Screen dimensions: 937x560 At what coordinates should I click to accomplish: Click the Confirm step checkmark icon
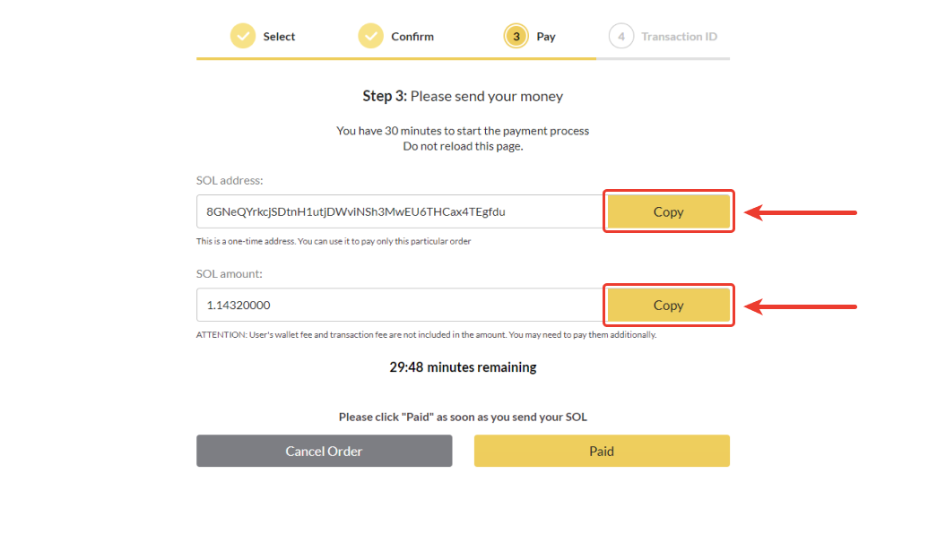[370, 36]
